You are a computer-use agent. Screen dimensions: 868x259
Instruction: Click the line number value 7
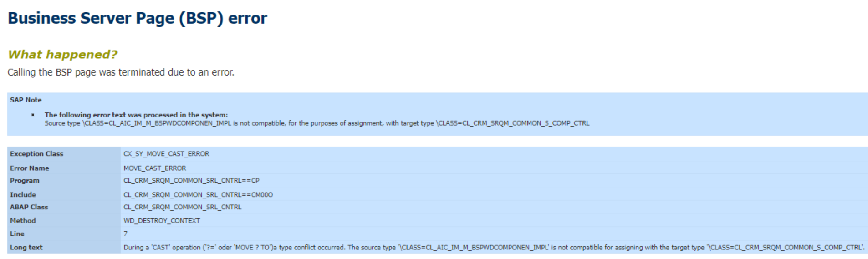[x=126, y=234]
